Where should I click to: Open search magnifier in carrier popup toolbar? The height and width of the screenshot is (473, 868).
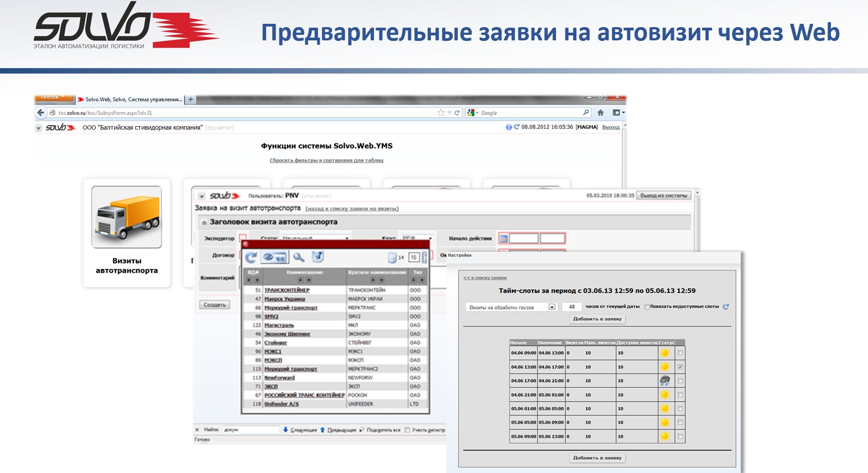tap(299, 257)
